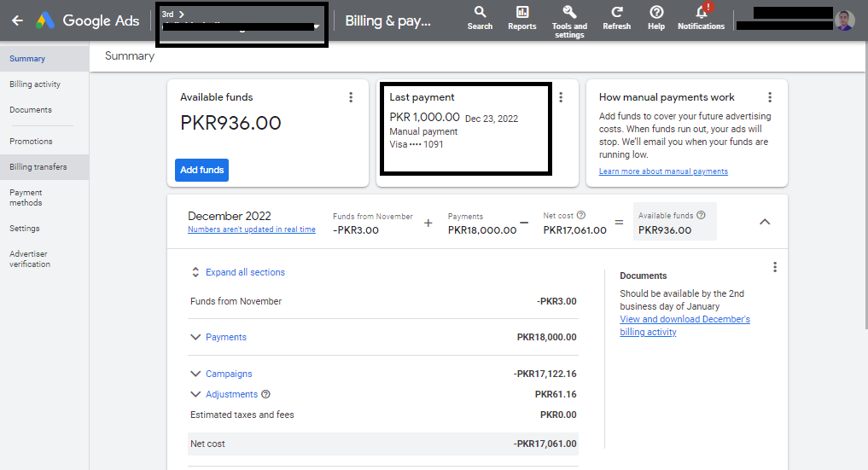
Task: Click the Net cost help icon
Action: pos(581,216)
